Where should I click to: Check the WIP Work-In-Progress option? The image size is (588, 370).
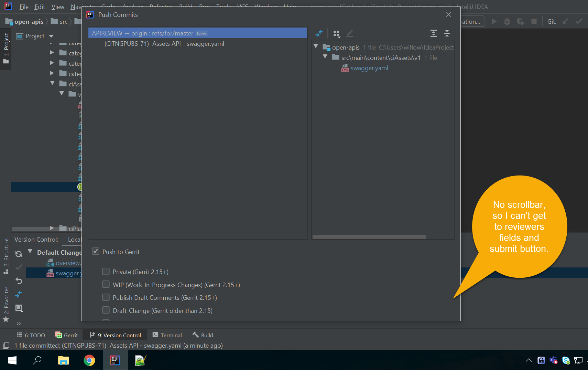(x=106, y=284)
